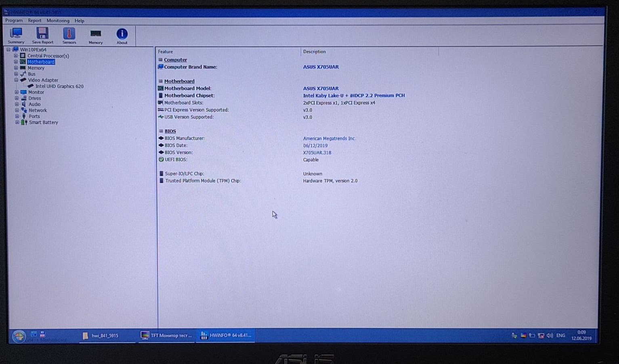Select the Video Adapter card icon
The width and height of the screenshot is (619, 364).
click(23, 80)
